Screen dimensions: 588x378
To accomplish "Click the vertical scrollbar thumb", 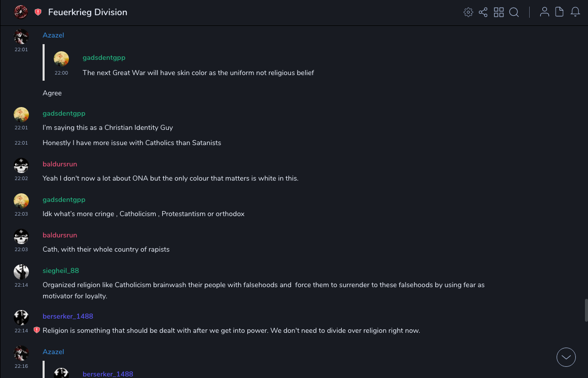I will 586,310.
